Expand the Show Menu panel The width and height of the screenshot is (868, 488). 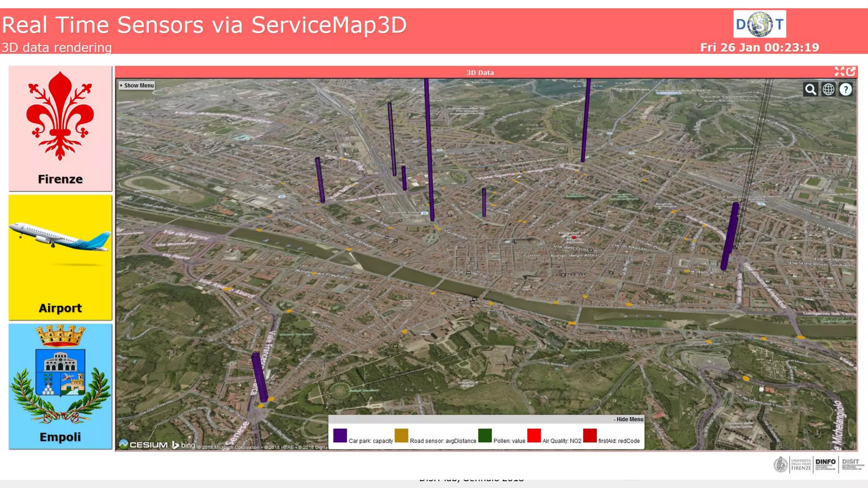tap(137, 86)
